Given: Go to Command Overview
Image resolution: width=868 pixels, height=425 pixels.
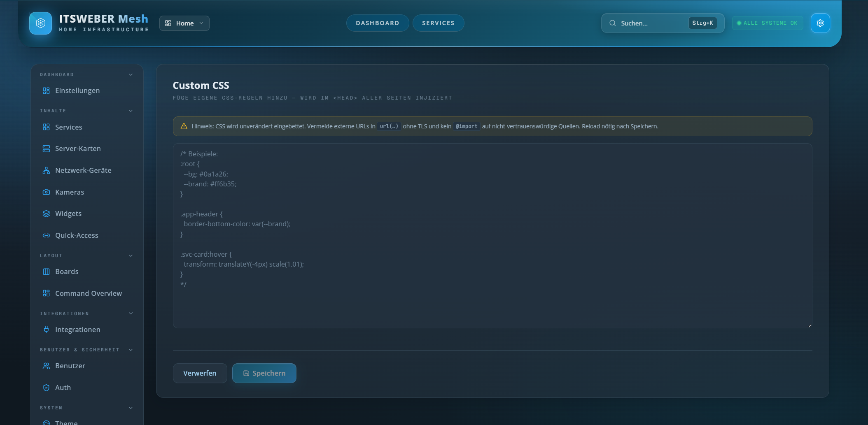Looking at the screenshot, I should [x=87, y=293].
